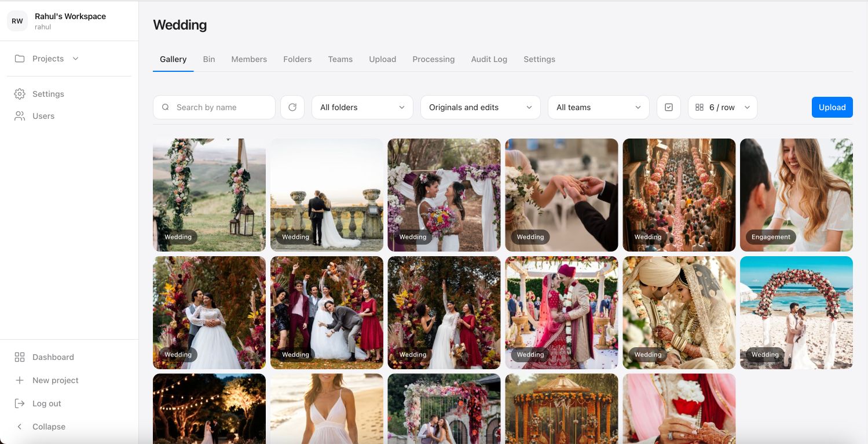The height and width of the screenshot is (444, 868).
Task: Go to Dashboard
Action: pos(53,357)
